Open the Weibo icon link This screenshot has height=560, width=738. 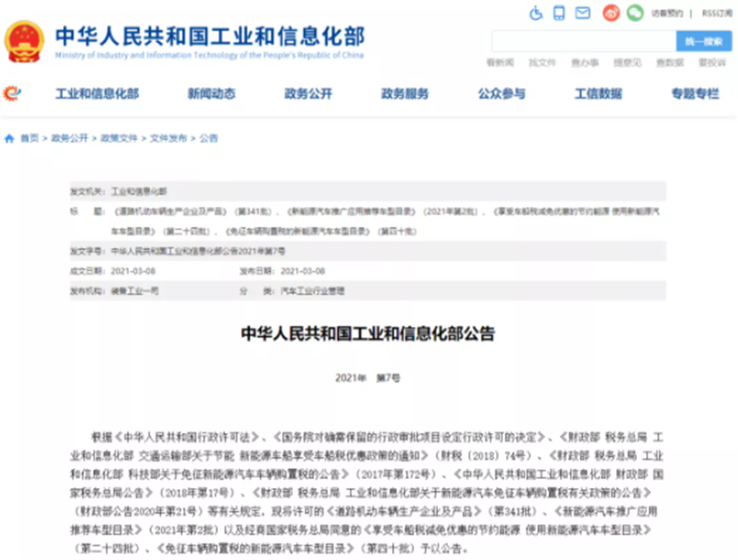(611, 13)
